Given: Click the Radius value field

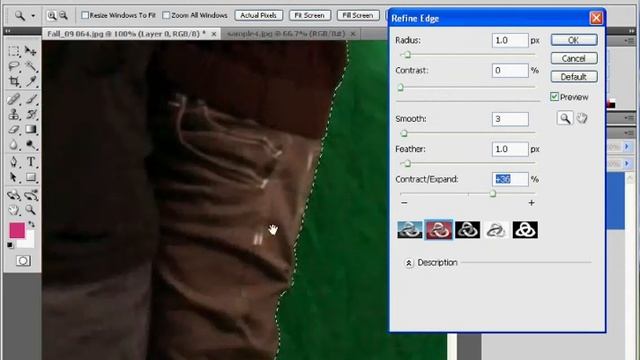Looking at the screenshot, I should pos(510,40).
